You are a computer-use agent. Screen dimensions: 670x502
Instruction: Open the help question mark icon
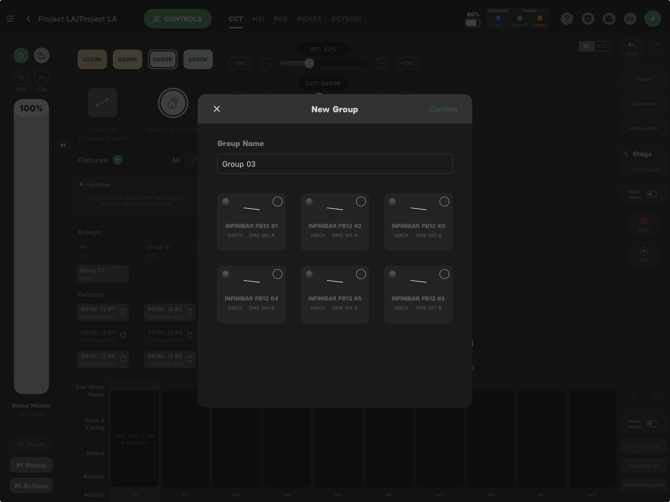click(x=567, y=19)
